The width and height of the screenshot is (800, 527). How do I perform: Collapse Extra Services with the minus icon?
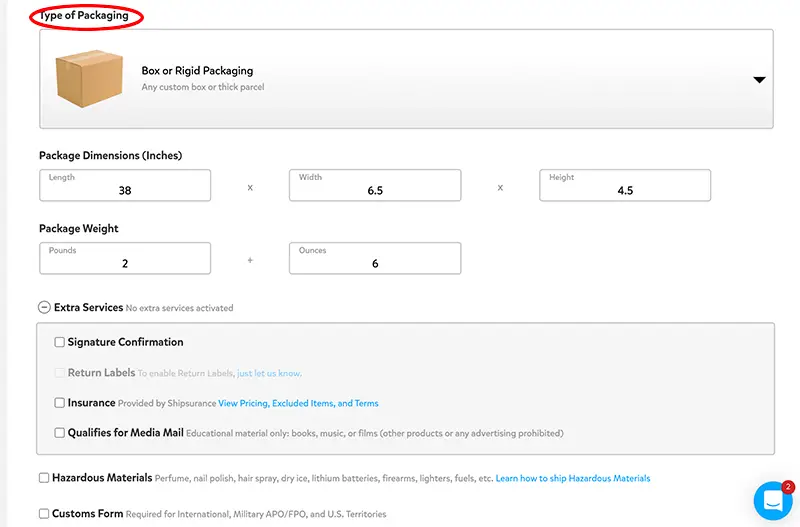point(44,307)
